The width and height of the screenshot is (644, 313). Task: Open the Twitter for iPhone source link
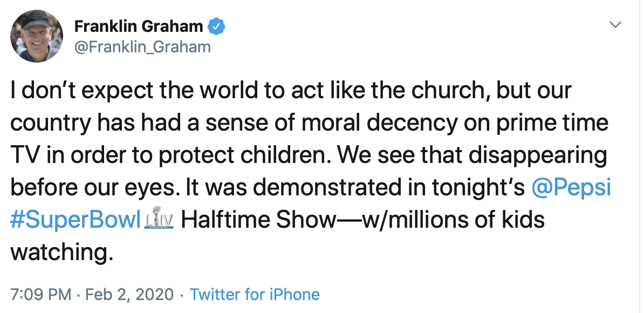coord(255,294)
